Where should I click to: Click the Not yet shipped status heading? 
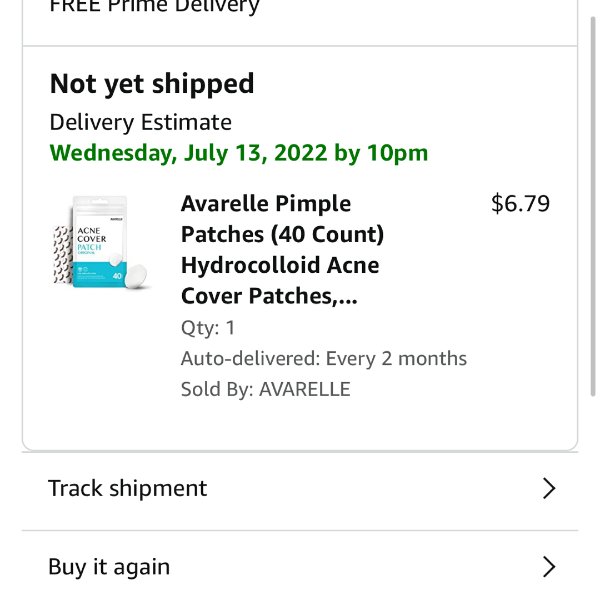pos(152,84)
